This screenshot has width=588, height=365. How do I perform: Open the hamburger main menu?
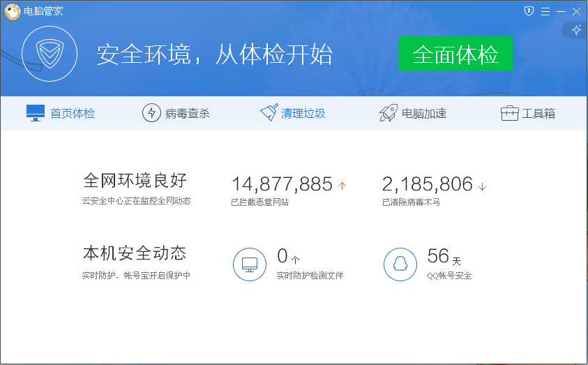(545, 11)
